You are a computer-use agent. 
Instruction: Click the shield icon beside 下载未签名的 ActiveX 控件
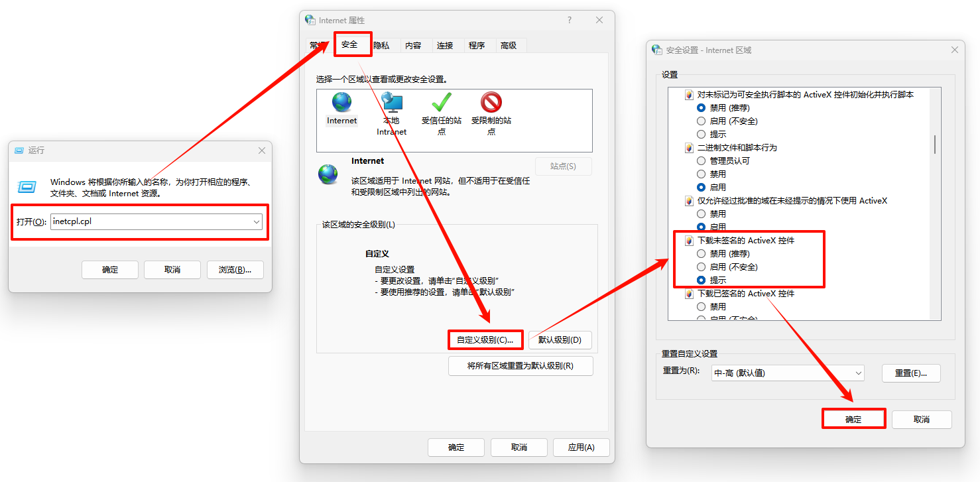coord(688,240)
